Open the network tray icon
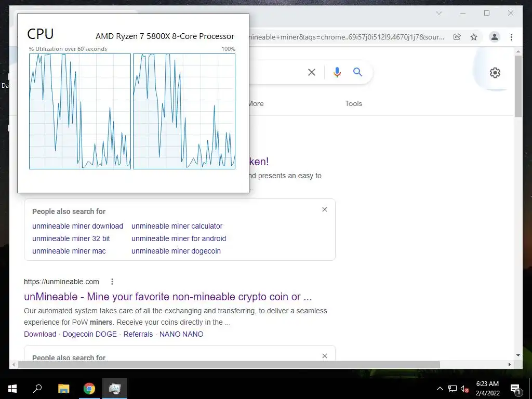 pyautogui.click(x=453, y=389)
